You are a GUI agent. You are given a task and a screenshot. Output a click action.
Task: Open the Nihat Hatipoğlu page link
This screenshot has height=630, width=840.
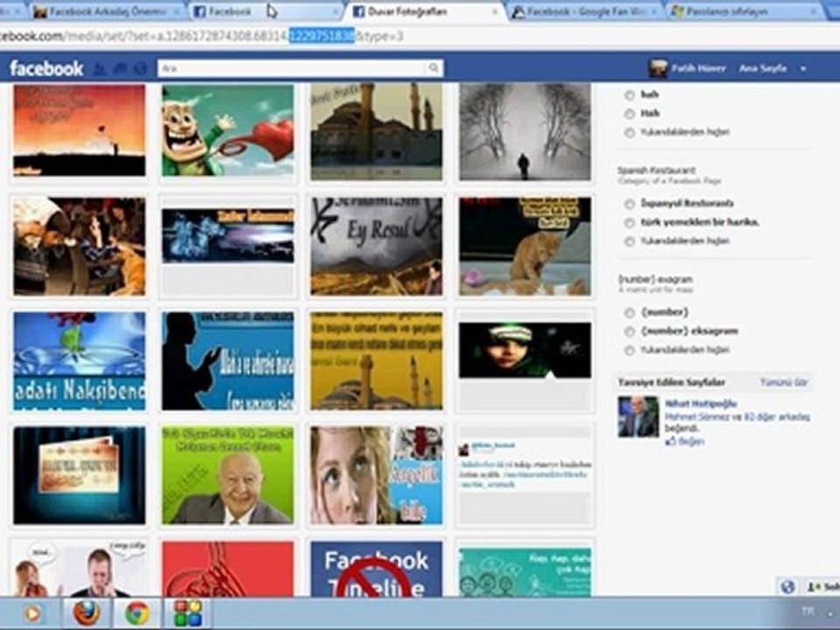(x=701, y=403)
